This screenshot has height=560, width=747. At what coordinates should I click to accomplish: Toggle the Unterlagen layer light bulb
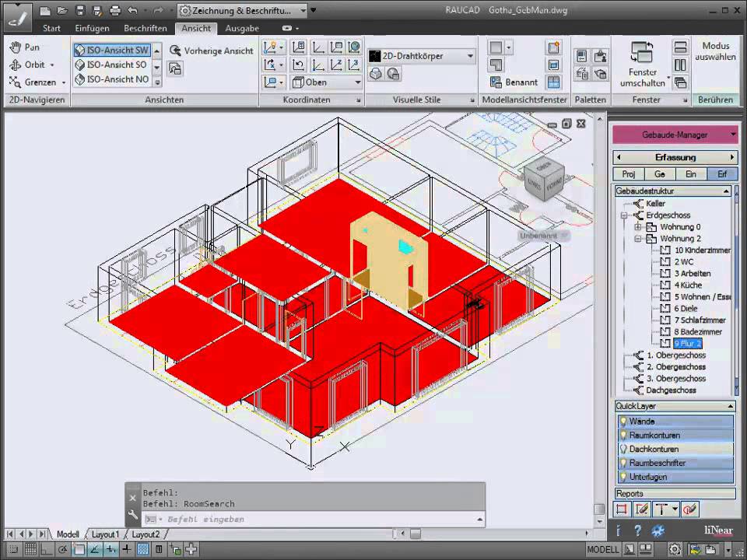tap(622, 477)
